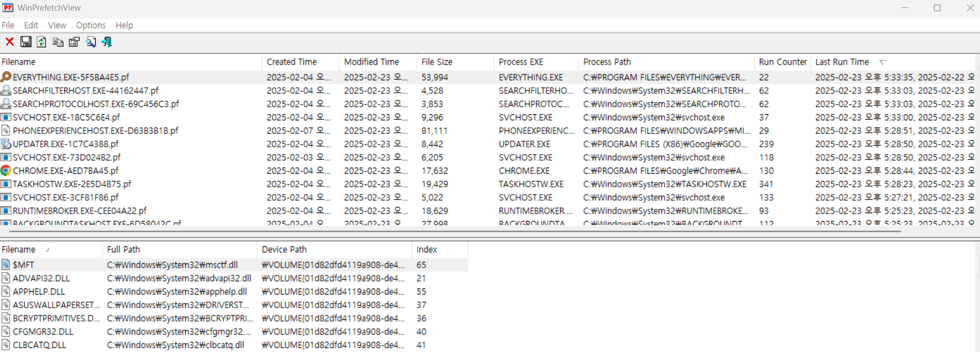Screen dimensions: 980x352
Task: Maximize the WinPrefetchView window
Action: pos(937,8)
